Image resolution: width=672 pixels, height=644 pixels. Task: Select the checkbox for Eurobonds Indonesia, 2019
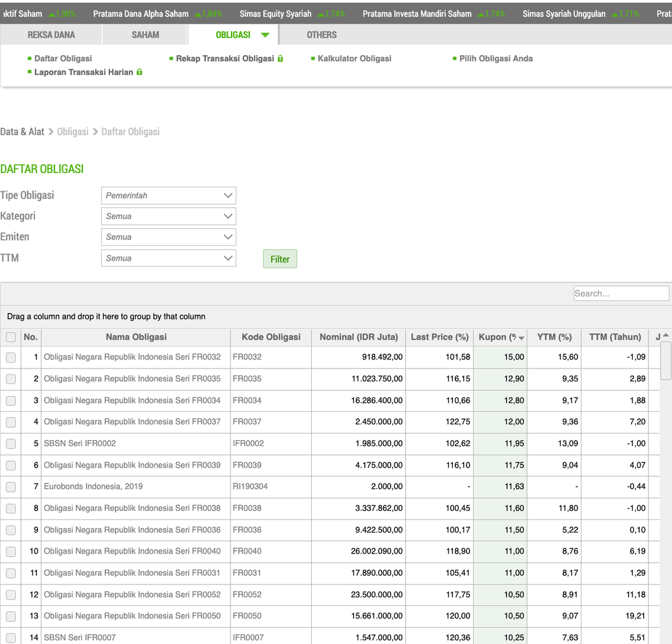pos(10,487)
